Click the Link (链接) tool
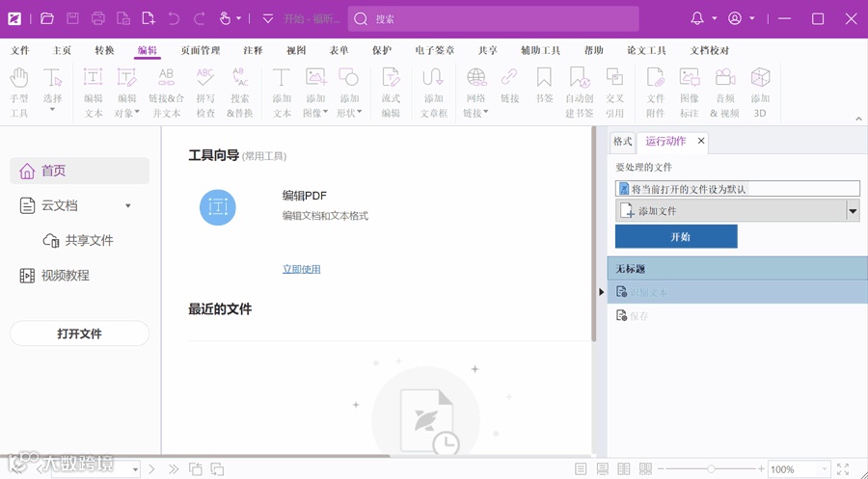The height and width of the screenshot is (479, 868). [509, 86]
